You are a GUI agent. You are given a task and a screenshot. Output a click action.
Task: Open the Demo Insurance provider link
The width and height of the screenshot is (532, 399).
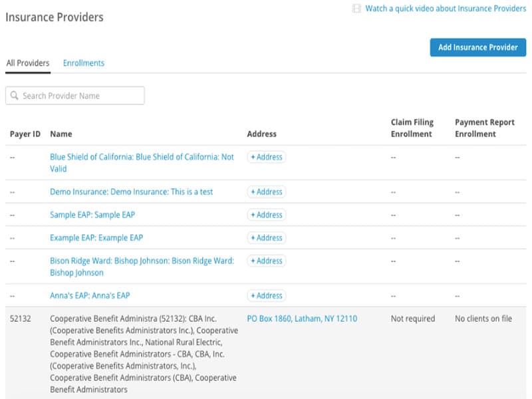click(x=131, y=192)
